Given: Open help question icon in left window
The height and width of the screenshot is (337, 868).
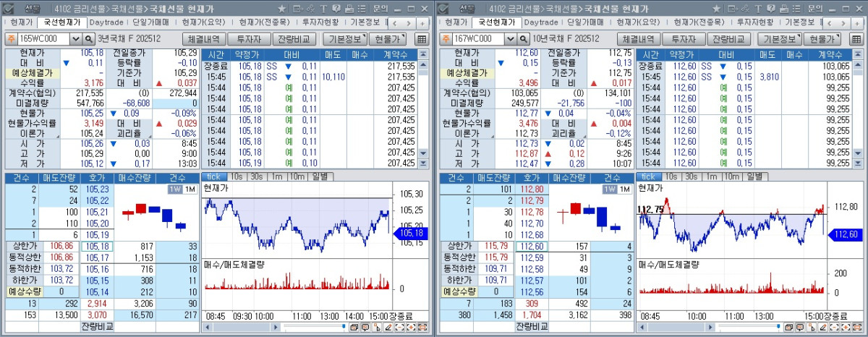Looking at the screenshot, I should (x=336, y=9).
